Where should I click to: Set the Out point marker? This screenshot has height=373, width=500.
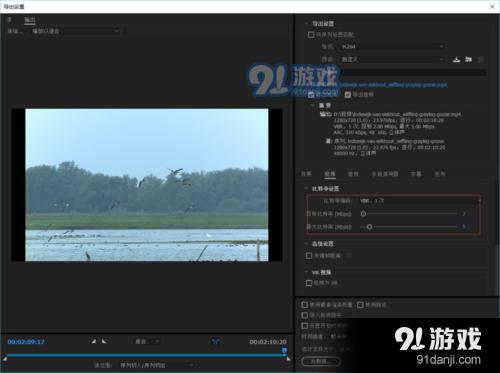[x=104, y=341]
